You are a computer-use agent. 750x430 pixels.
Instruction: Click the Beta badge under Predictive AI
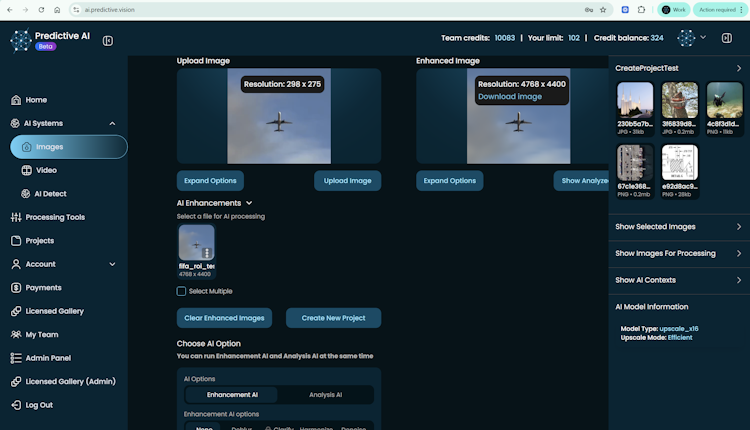[x=45, y=46]
